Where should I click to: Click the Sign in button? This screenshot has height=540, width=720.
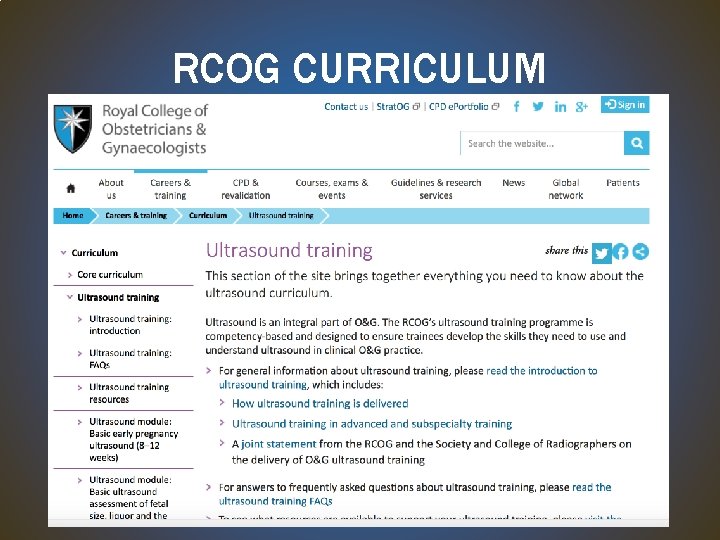coord(625,105)
